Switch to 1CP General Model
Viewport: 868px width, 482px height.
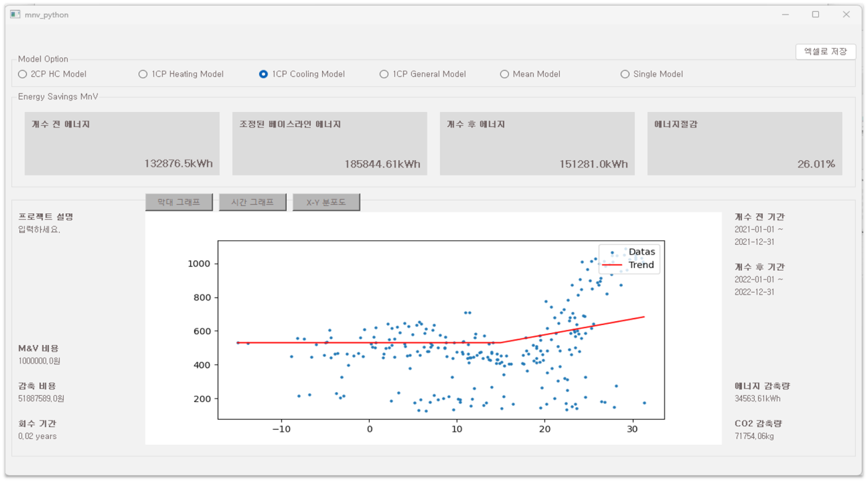coord(384,74)
